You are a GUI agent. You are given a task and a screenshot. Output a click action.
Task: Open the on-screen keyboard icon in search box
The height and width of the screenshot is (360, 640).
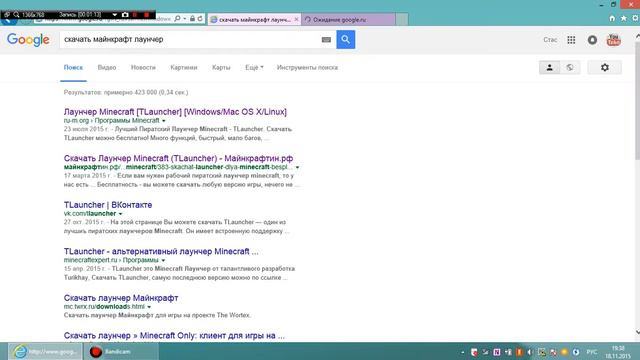click(326, 40)
